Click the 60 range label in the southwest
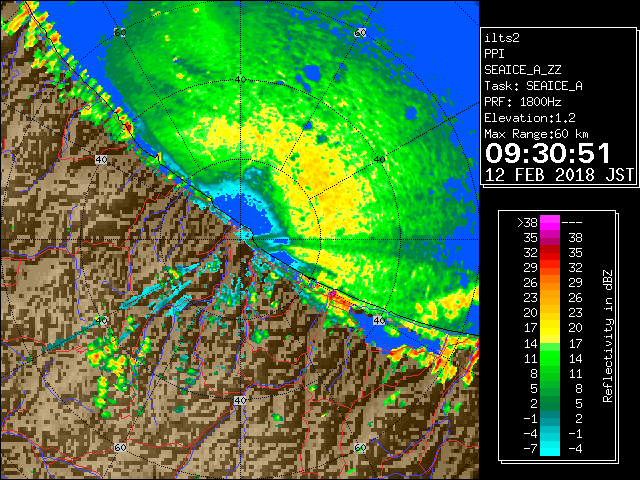The image size is (640, 480). coord(120,447)
